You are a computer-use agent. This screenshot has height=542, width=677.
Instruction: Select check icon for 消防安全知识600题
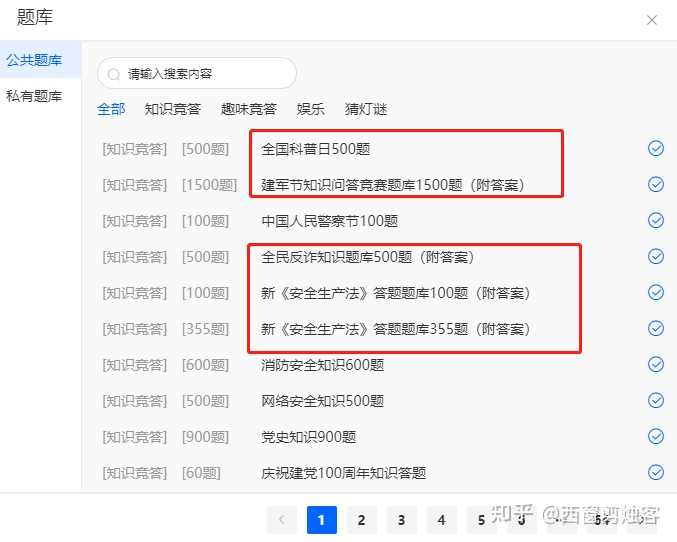(655, 365)
